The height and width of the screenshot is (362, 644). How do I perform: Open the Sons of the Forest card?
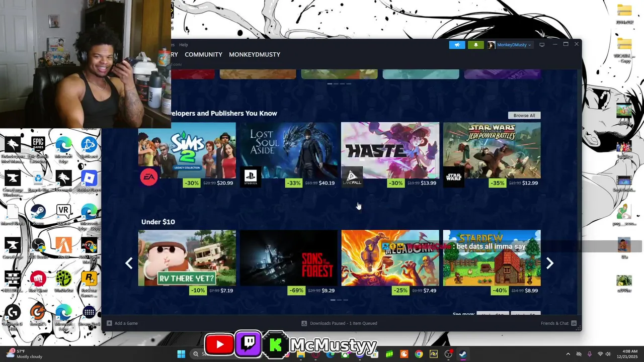(x=289, y=258)
